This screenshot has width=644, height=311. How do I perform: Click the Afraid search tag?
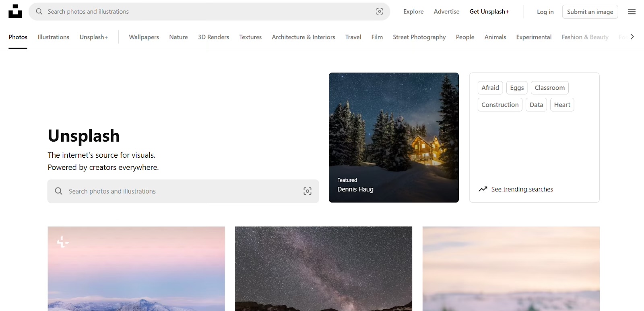tap(490, 88)
